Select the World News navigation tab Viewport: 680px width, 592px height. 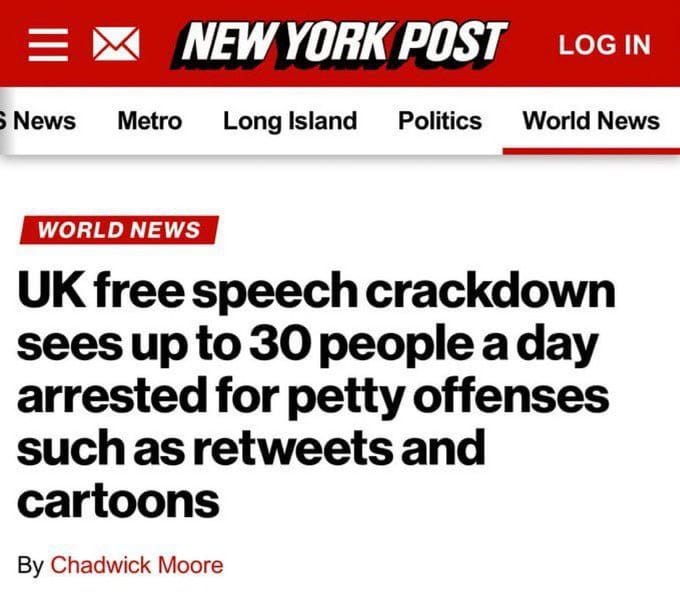[x=591, y=121]
